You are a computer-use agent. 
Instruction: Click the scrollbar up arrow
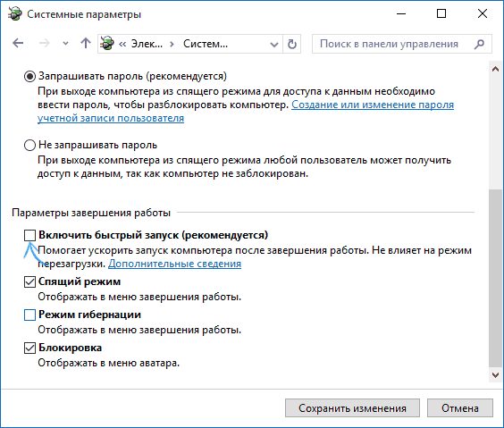495,69
